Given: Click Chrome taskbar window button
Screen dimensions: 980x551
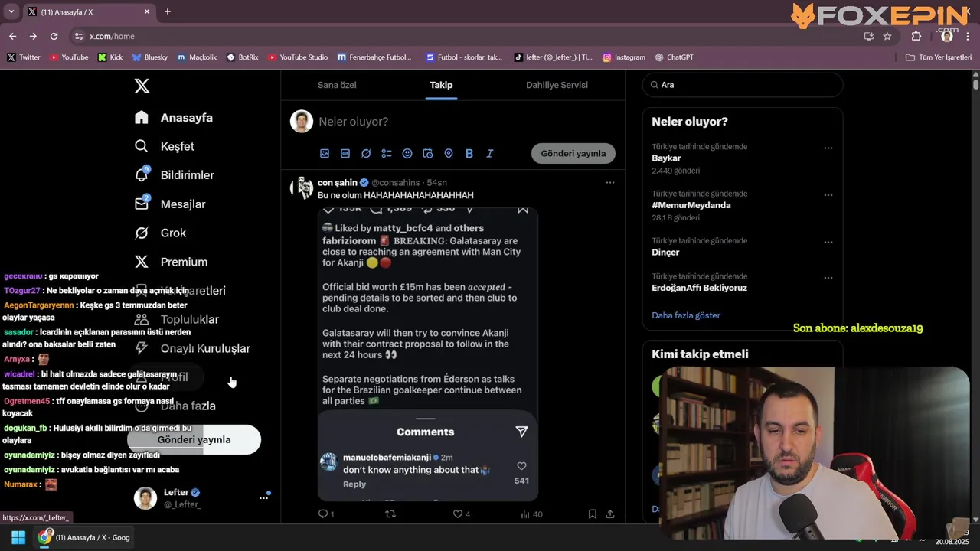Looking at the screenshot, I should click(84, 537).
